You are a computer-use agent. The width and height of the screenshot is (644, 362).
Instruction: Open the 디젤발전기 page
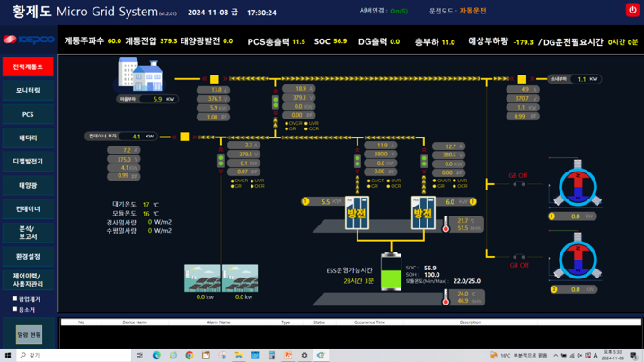[28, 162]
